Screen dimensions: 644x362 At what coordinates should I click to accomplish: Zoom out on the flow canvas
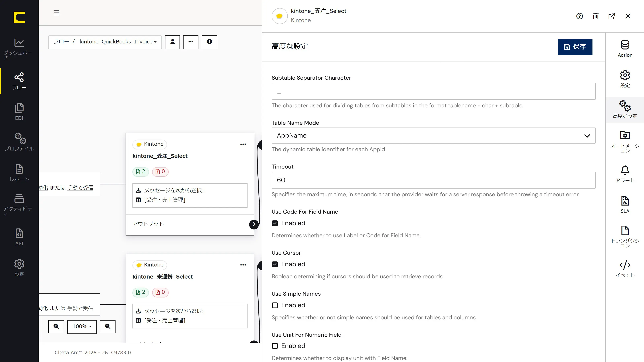click(x=107, y=327)
